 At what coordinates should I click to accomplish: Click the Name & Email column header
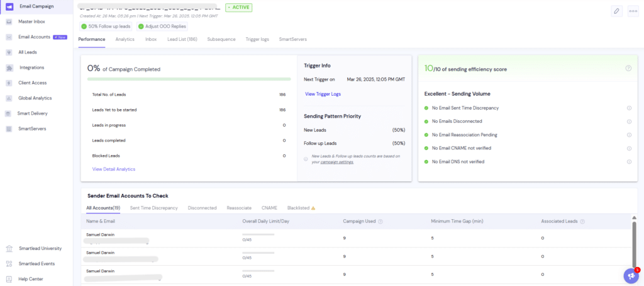click(x=101, y=221)
